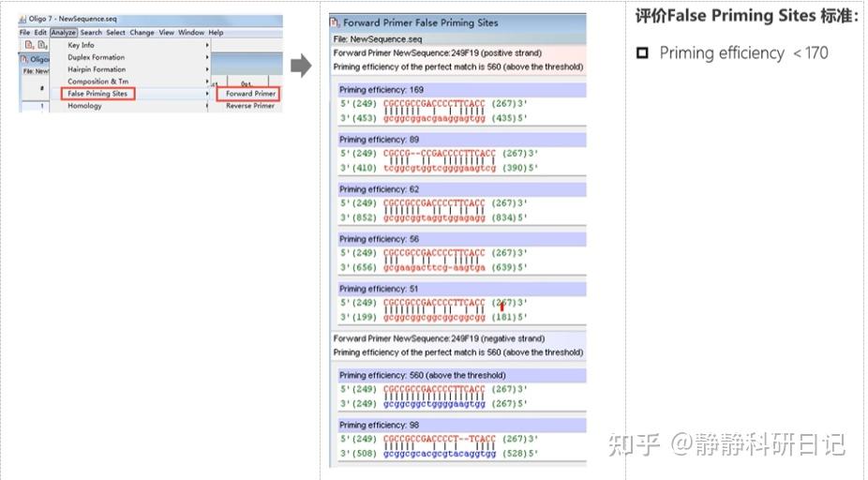
Task: Choose Composition & Tm menu entry
Action: 98,82
